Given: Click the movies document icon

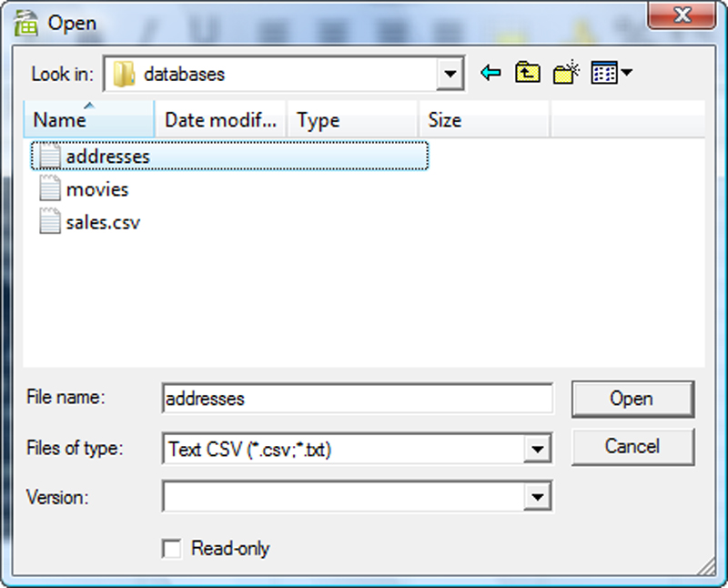Looking at the screenshot, I should [49, 188].
